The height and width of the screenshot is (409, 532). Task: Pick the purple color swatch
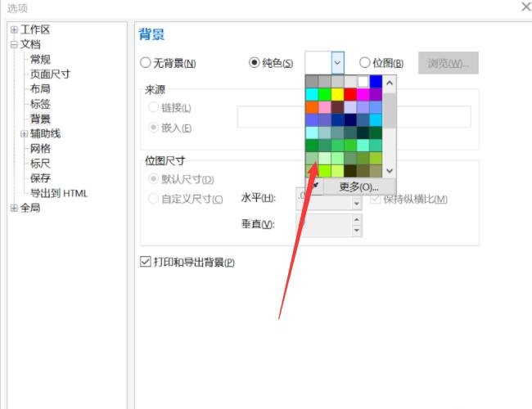click(376, 94)
